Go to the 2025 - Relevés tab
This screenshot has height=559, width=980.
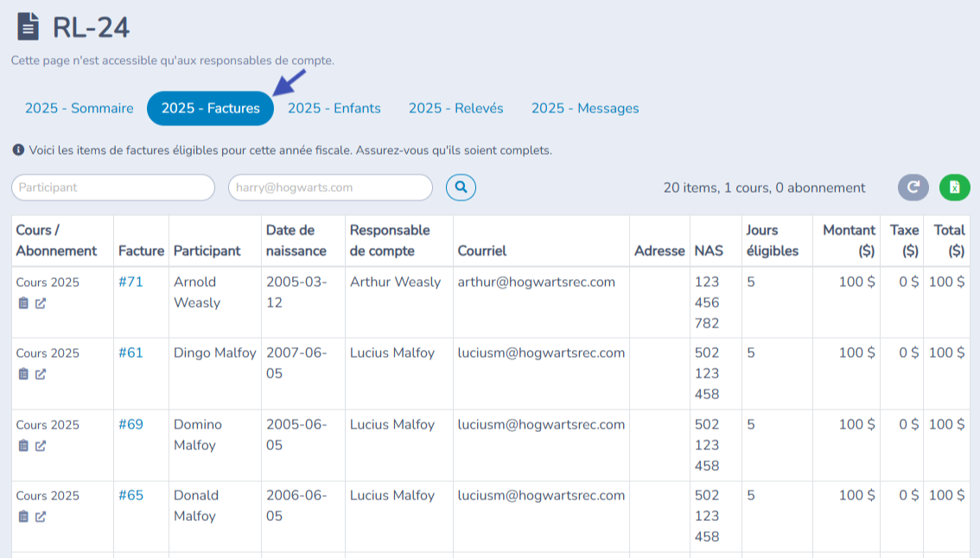455,108
